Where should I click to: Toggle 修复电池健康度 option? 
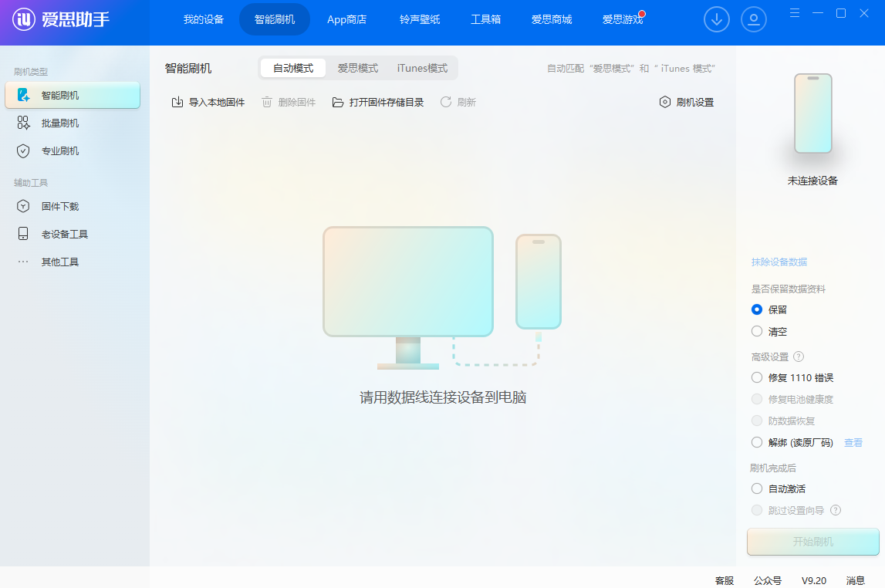click(x=757, y=399)
